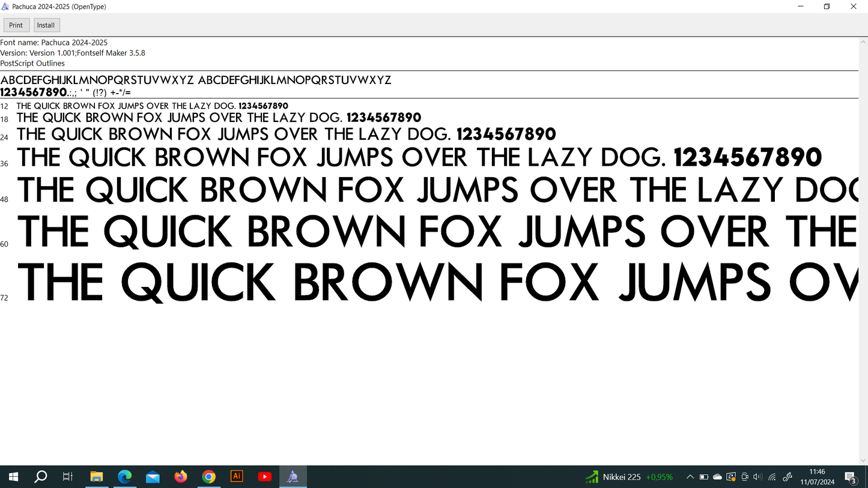Launch Microsoft Edge from the taskbar
The image size is (868, 488).
point(124,477)
